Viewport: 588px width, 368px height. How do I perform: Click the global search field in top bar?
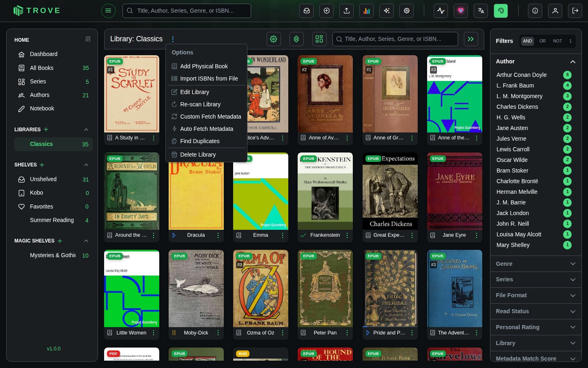187,11
